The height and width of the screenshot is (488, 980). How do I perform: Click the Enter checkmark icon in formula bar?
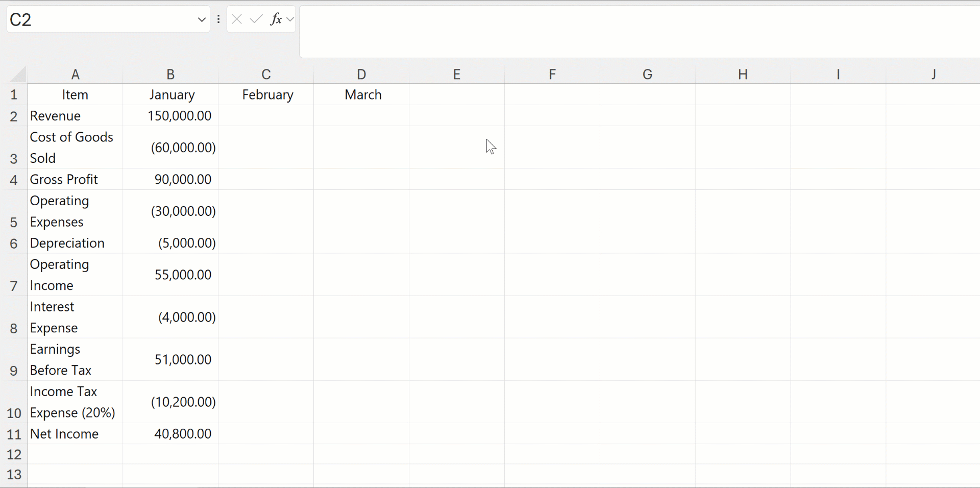tap(256, 19)
